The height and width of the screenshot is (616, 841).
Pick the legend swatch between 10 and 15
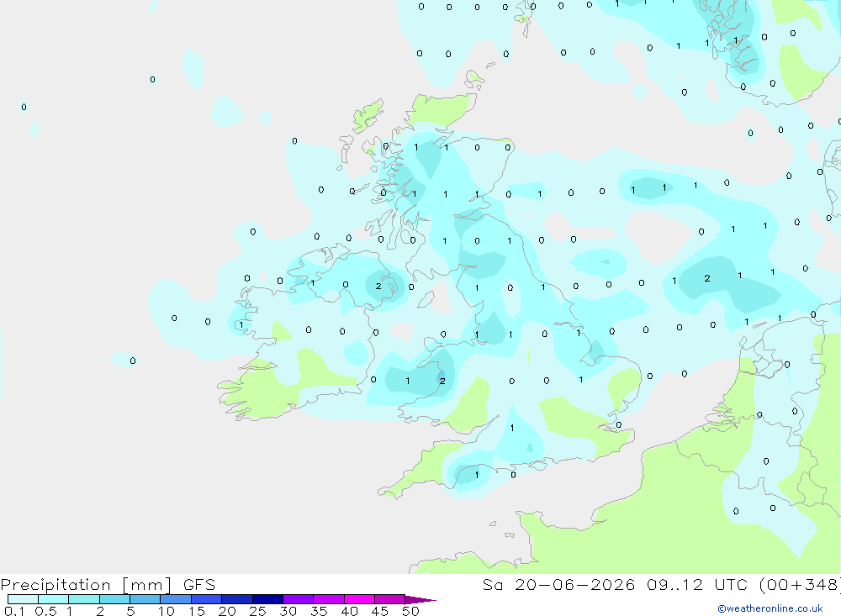point(176,599)
